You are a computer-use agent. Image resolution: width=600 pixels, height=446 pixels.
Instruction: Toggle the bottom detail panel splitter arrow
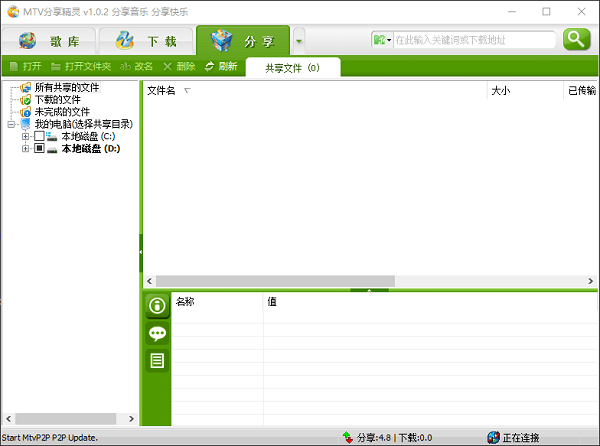369,290
